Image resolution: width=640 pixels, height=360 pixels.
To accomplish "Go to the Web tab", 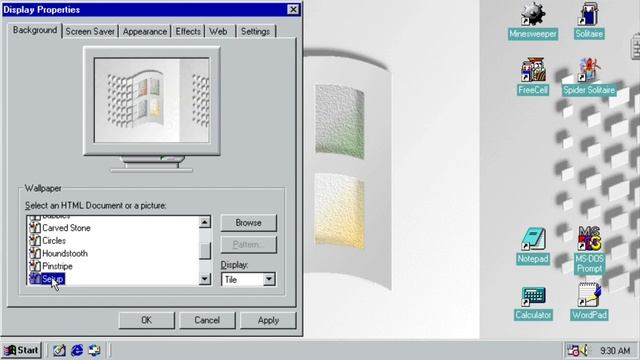I will tap(218, 31).
